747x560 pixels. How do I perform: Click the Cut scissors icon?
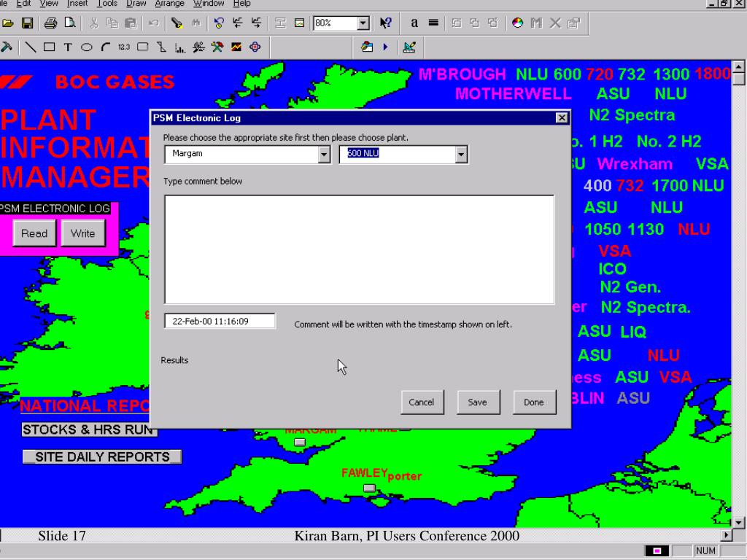(x=93, y=23)
